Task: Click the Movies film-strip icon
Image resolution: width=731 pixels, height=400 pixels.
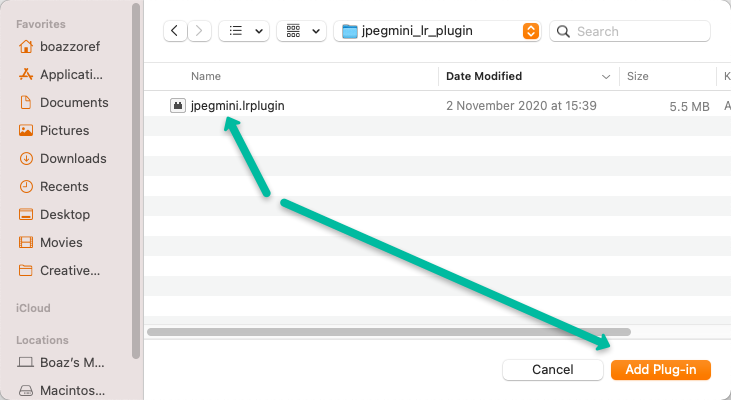Action: pos(26,242)
